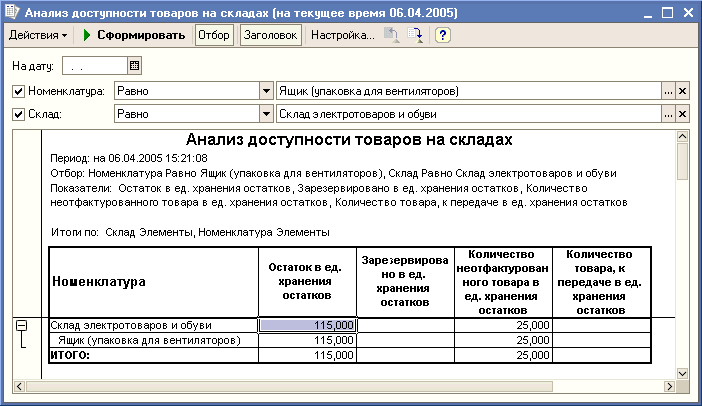The width and height of the screenshot is (702, 406).
Task: Click the restore settings icon left of help
Action: tap(415, 36)
